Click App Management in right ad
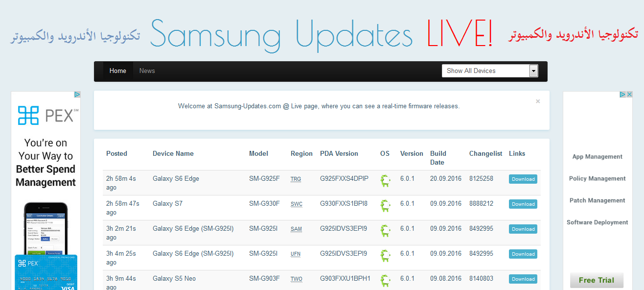644x290 pixels. [x=598, y=157]
